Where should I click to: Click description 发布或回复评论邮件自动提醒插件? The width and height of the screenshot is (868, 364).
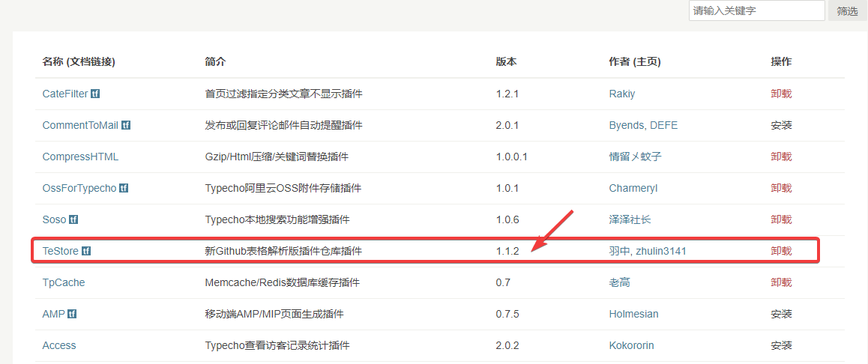(283, 126)
